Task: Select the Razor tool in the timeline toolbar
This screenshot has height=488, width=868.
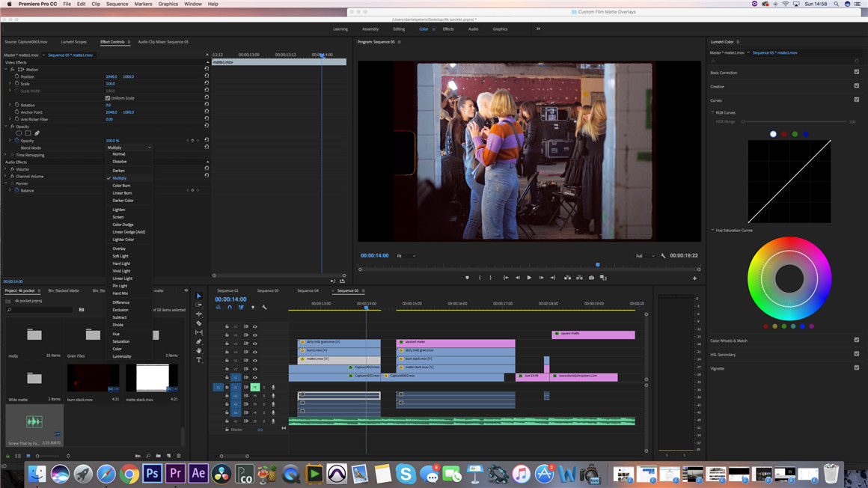Action: tap(199, 323)
